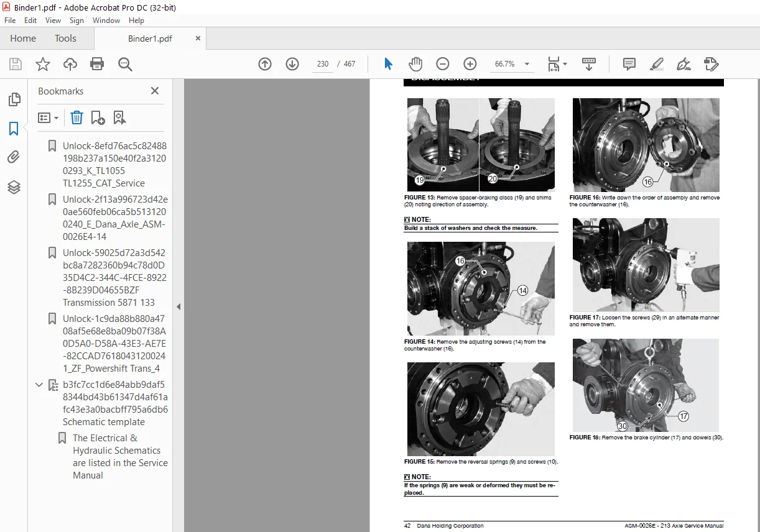
Task: Add new bookmark icon
Action: (98, 117)
